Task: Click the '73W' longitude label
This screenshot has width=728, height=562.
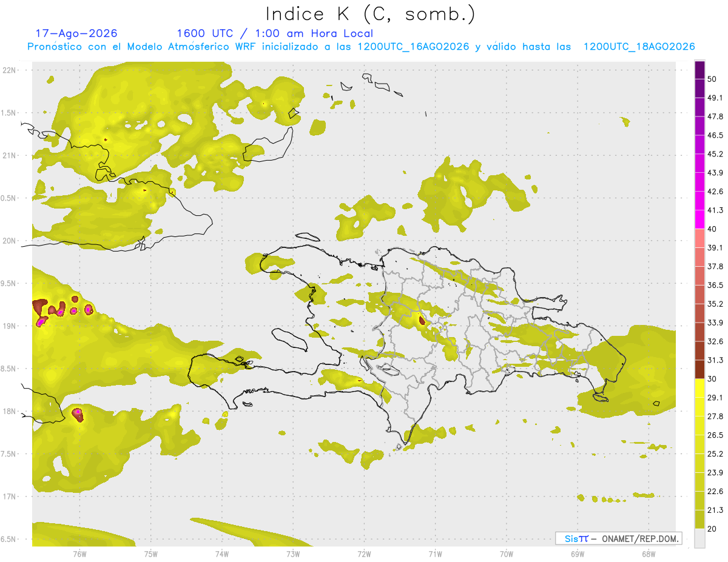Action: (292, 554)
